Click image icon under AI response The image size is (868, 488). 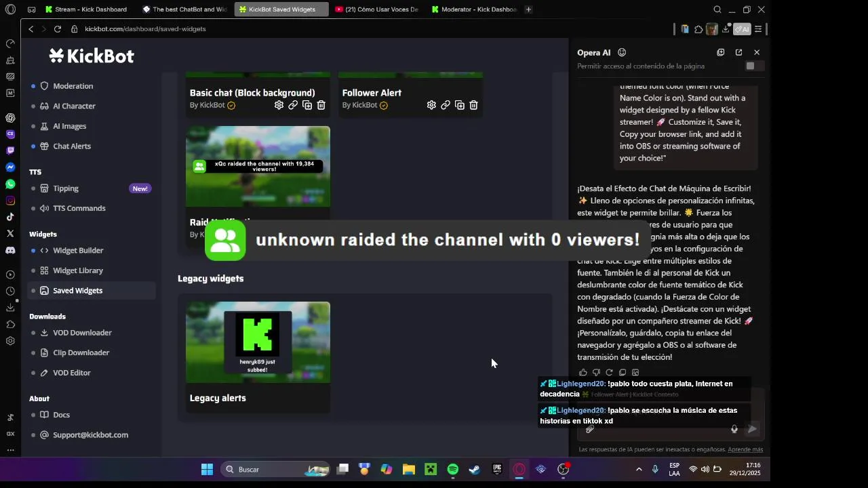[635, 372]
